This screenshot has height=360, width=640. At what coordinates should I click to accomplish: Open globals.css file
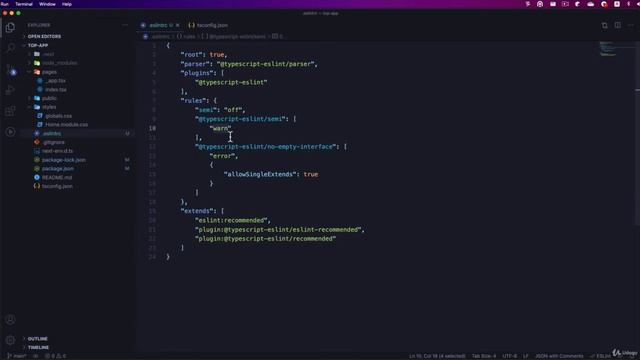(58, 116)
